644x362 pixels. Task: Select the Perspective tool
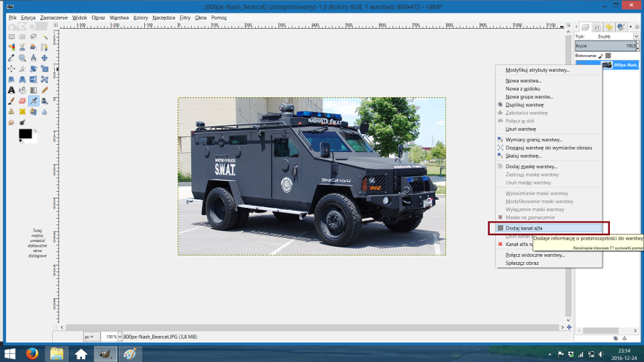pos(22,79)
